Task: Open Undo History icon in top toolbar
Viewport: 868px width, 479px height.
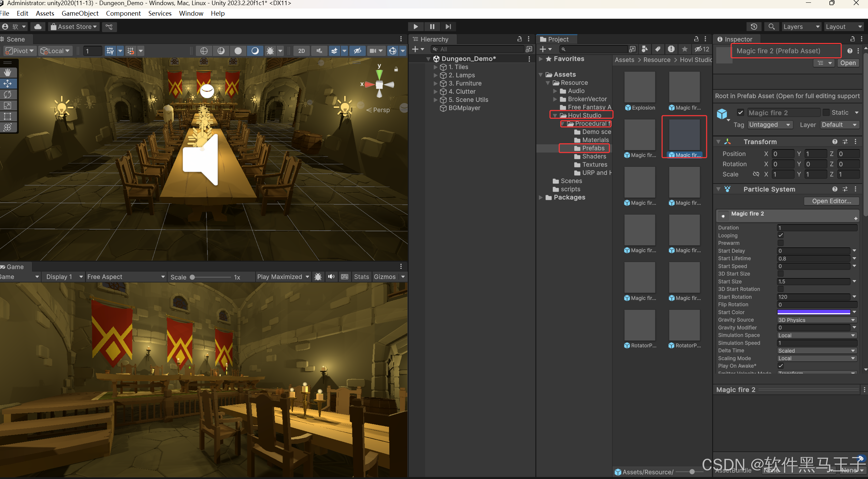Action: tap(754, 27)
